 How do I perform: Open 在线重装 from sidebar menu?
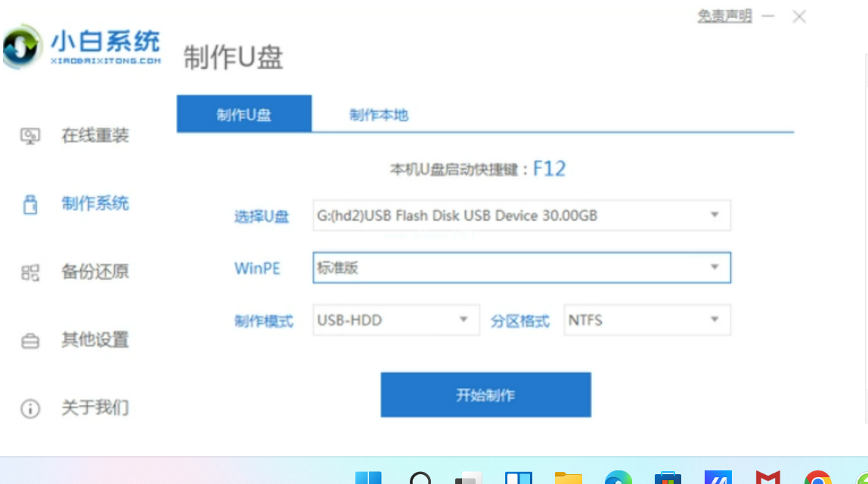pos(95,136)
